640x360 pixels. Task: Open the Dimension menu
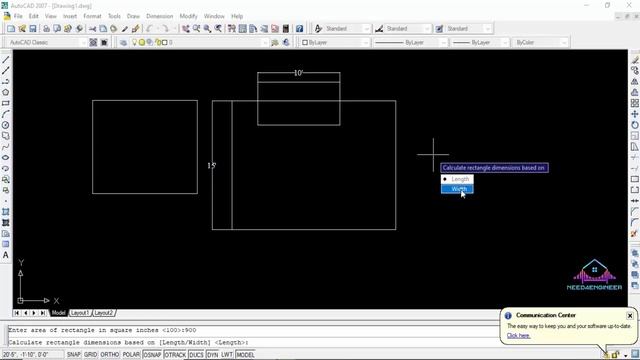pyautogui.click(x=160, y=16)
